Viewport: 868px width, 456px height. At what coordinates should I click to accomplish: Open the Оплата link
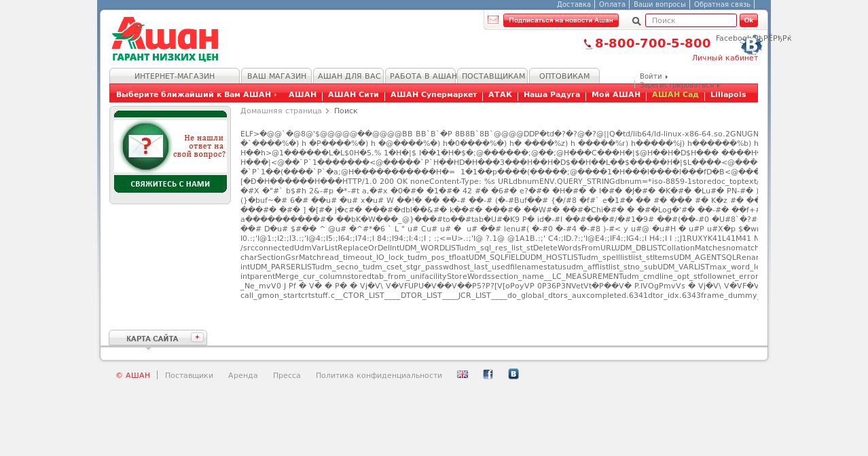[612, 4]
